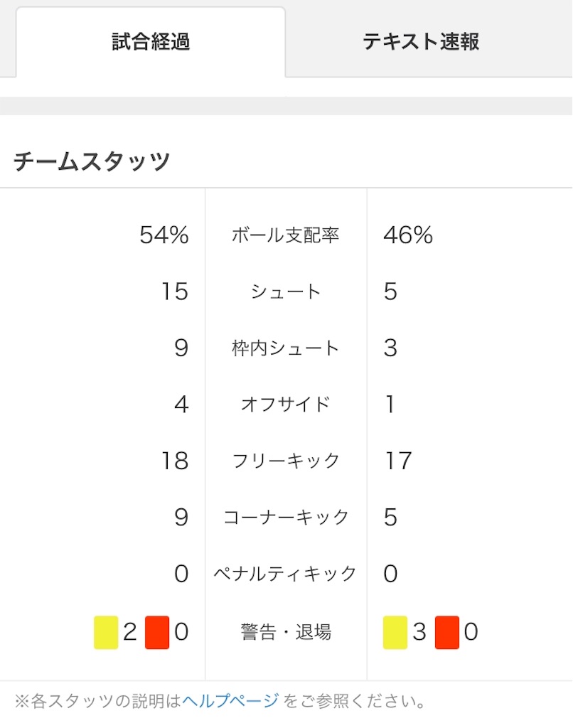Click the ボール支配率 stat label
Viewport: 573px width, 728px height.
pos(286,235)
